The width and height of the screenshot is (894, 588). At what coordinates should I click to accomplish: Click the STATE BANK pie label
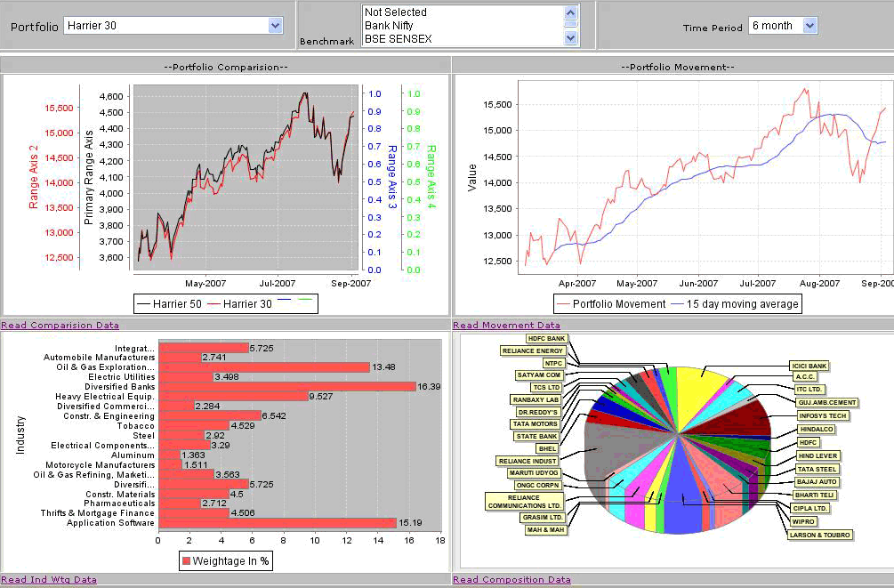[536, 436]
